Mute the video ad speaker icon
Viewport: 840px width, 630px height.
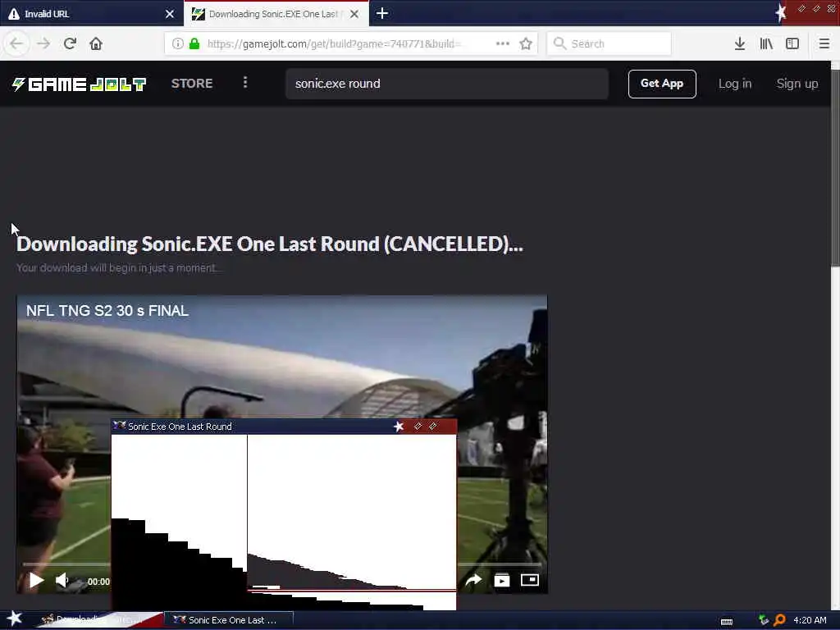pos(62,580)
